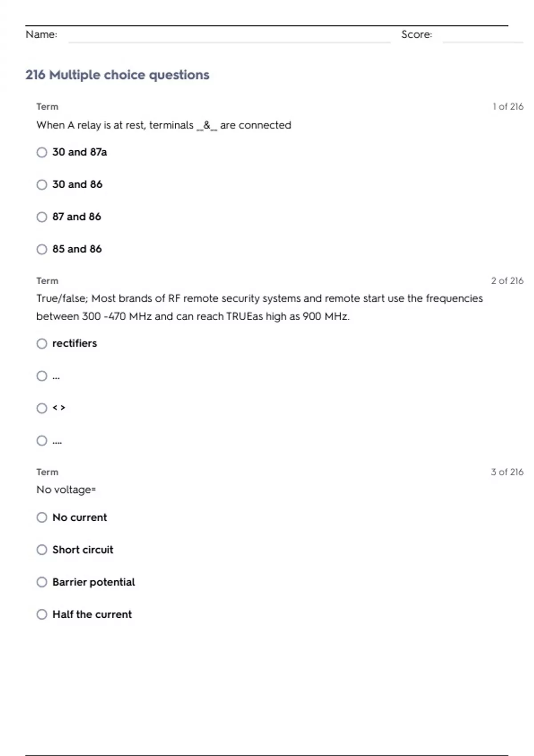
Task: Select the "85 and 86" radio option
Action: pyautogui.click(x=42, y=249)
